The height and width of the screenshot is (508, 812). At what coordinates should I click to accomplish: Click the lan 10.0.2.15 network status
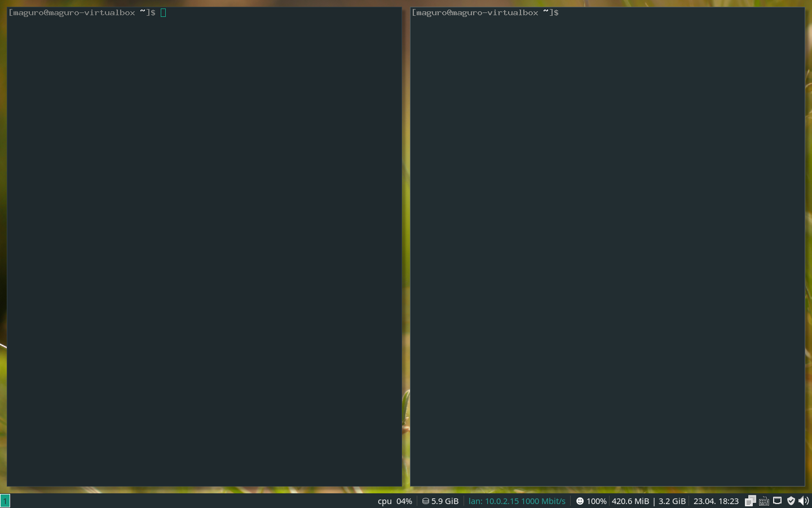pyautogui.click(x=517, y=501)
